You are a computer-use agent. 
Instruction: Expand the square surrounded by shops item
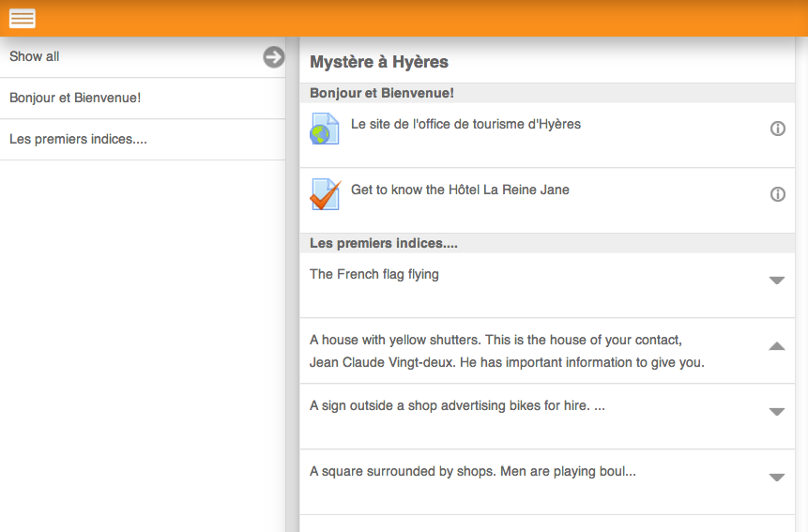pos(777,478)
